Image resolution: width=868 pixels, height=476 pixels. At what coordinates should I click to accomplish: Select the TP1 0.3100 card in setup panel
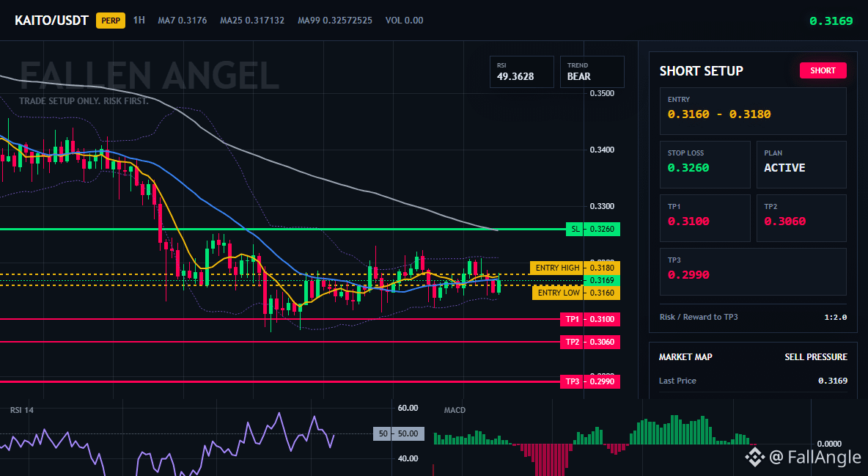pyautogui.click(x=705, y=218)
